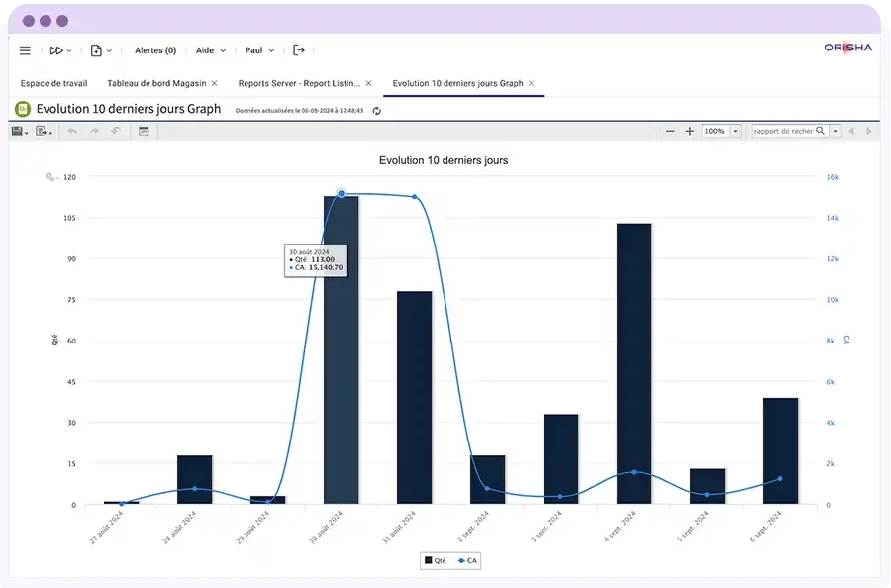Image resolution: width=891 pixels, height=588 pixels.
Task: Click the 28 août 2024 bar
Action: pyautogui.click(x=194, y=479)
